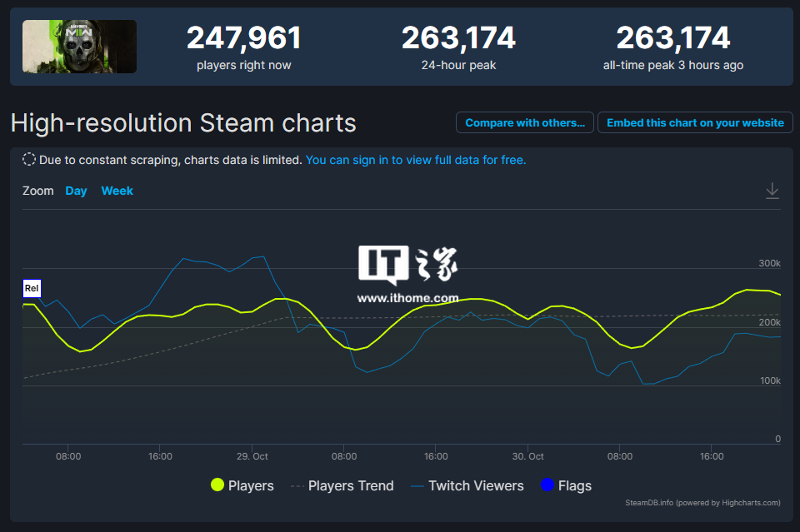Follow the sign in to view full data link
Viewport: 800px width, 532px height.
[x=416, y=160]
